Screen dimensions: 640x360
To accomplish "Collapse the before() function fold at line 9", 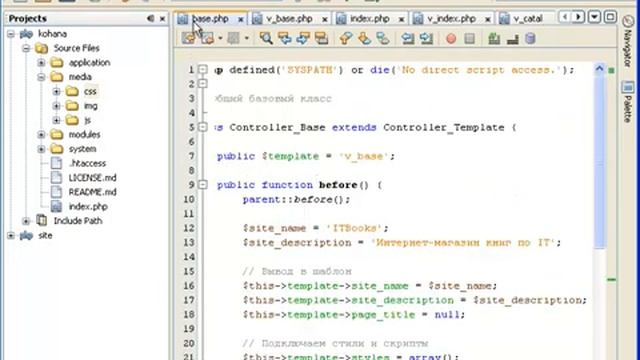I will [203, 185].
